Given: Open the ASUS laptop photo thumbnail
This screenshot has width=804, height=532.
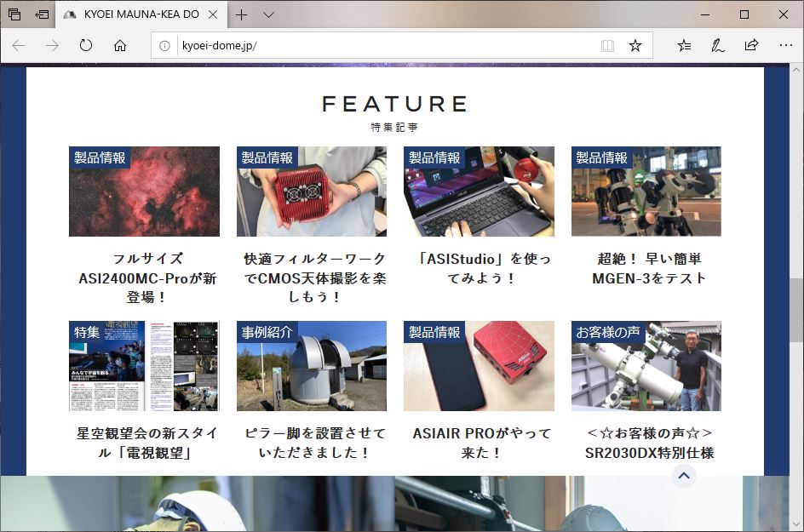Looking at the screenshot, I should [479, 192].
